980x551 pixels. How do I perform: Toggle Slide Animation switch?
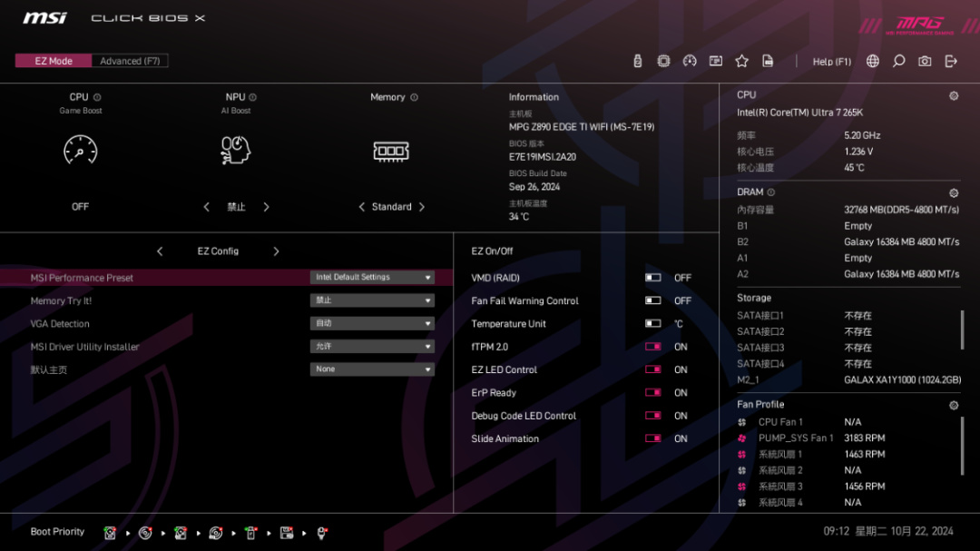click(653, 439)
